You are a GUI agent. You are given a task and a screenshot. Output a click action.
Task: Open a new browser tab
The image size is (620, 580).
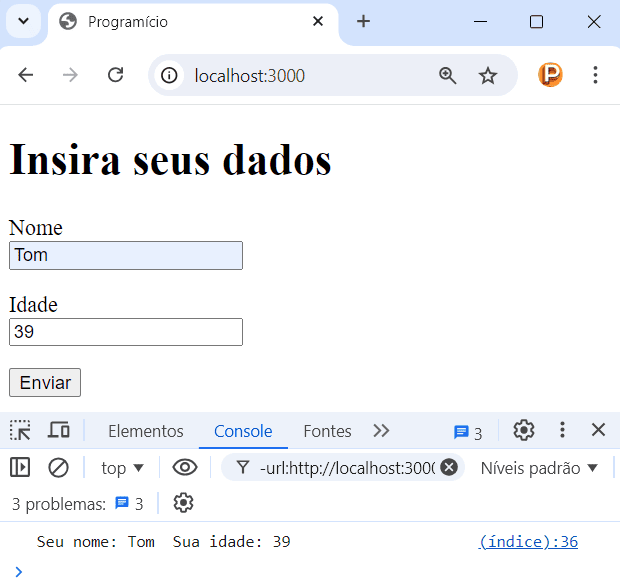click(x=363, y=21)
